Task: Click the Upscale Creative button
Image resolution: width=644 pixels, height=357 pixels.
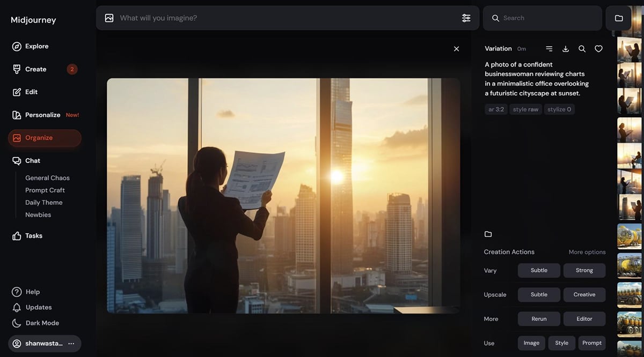Action: [584, 295]
